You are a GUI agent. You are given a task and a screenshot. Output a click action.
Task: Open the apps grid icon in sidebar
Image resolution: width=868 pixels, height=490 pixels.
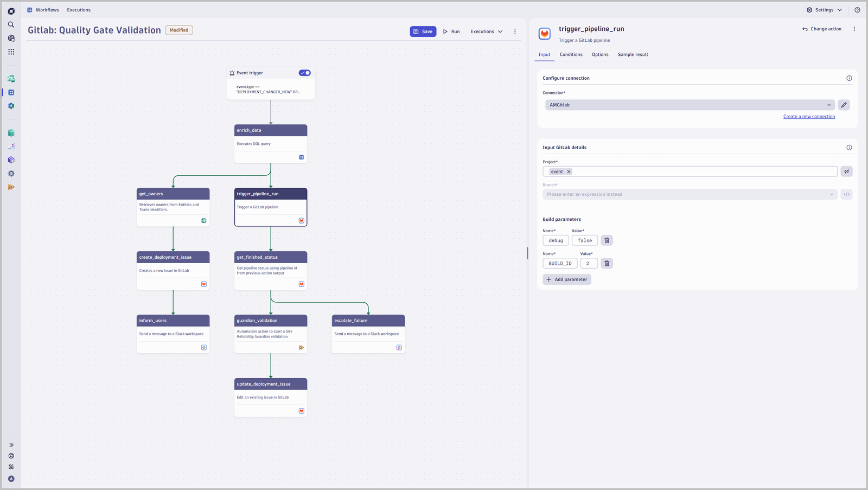pos(11,52)
